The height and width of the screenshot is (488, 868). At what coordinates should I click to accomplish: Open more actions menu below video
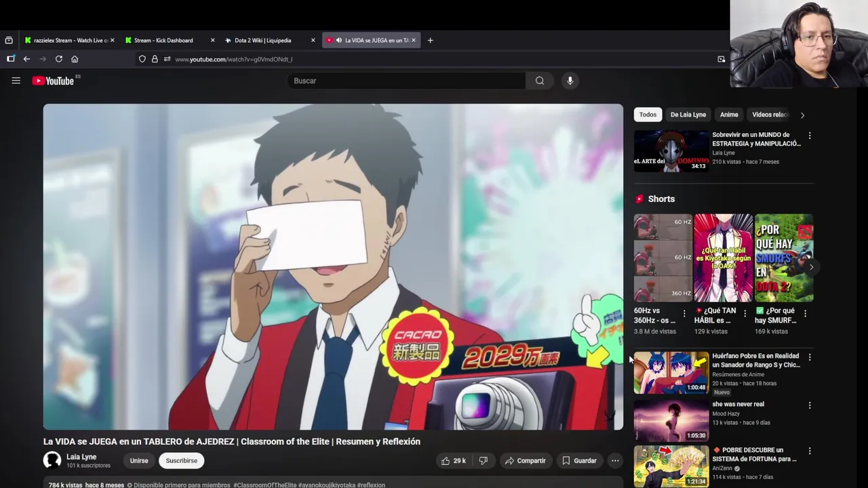pos(615,461)
